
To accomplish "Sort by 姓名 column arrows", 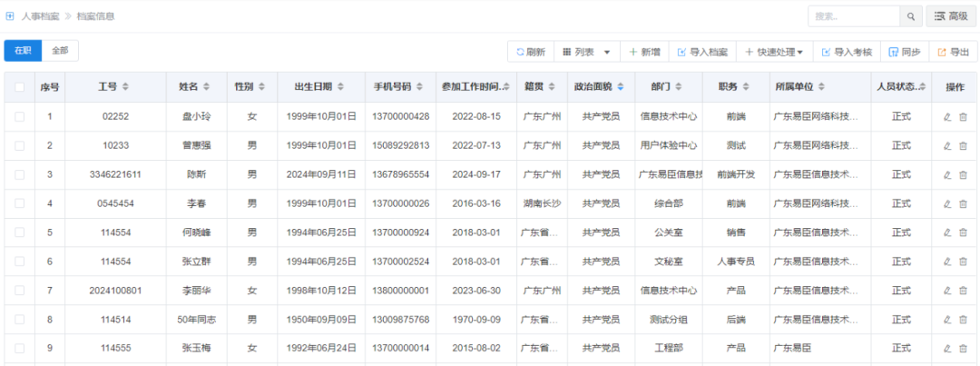I will coord(207,87).
